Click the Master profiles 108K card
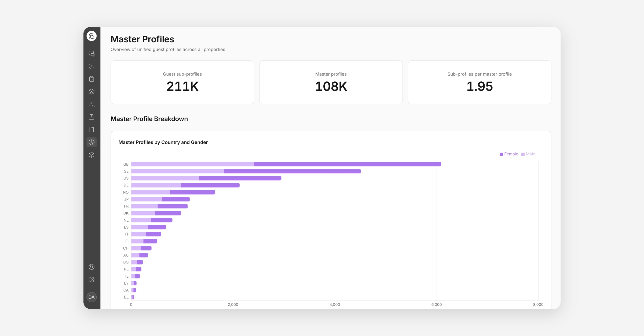This screenshot has width=644, height=336. click(331, 82)
